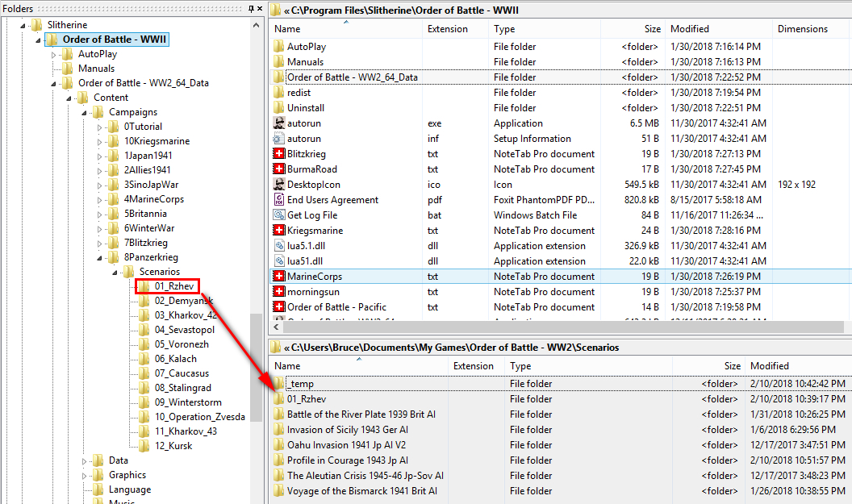The height and width of the screenshot is (504, 852).
Task: Close the Folders panel with the X
Action: (260, 9)
